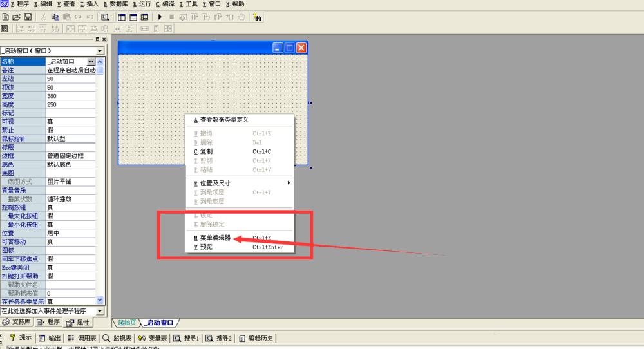This screenshot has width=644, height=349.
Task: Open the 帮助 menu
Action: (235, 4)
